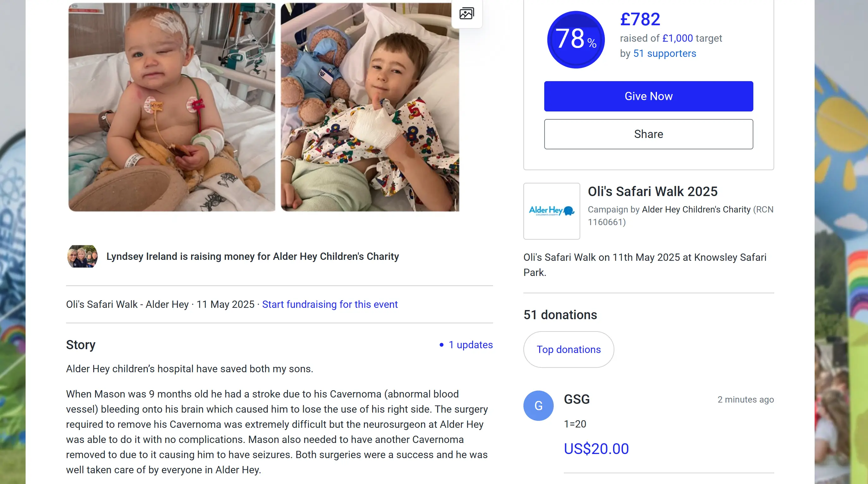868x484 pixels.
Task: Click the £1,000 target amount
Action: tap(677, 38)
